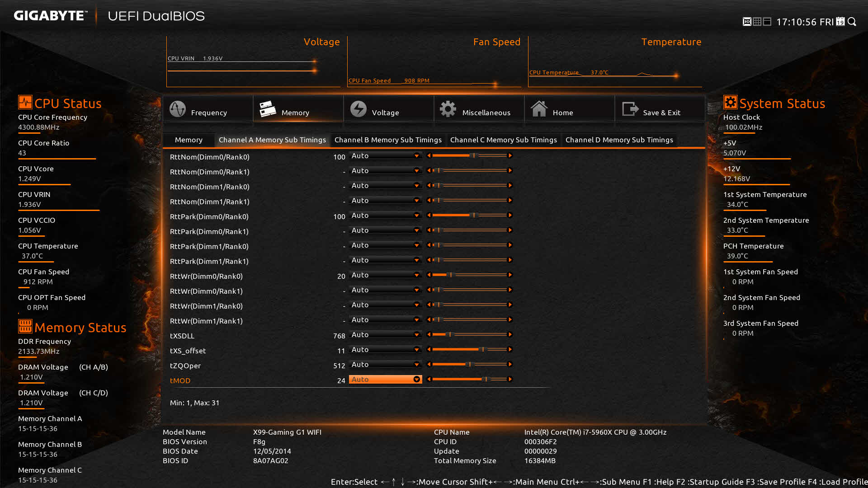Select Channel B Memory Sub Timings tab

pyautogui.click(x=388, y=140)
